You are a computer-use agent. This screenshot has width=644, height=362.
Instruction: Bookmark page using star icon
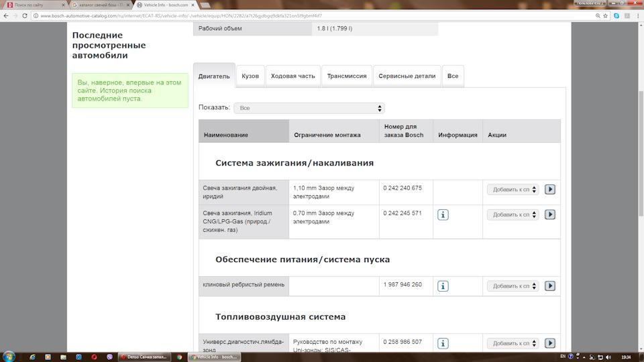[605, 15]
